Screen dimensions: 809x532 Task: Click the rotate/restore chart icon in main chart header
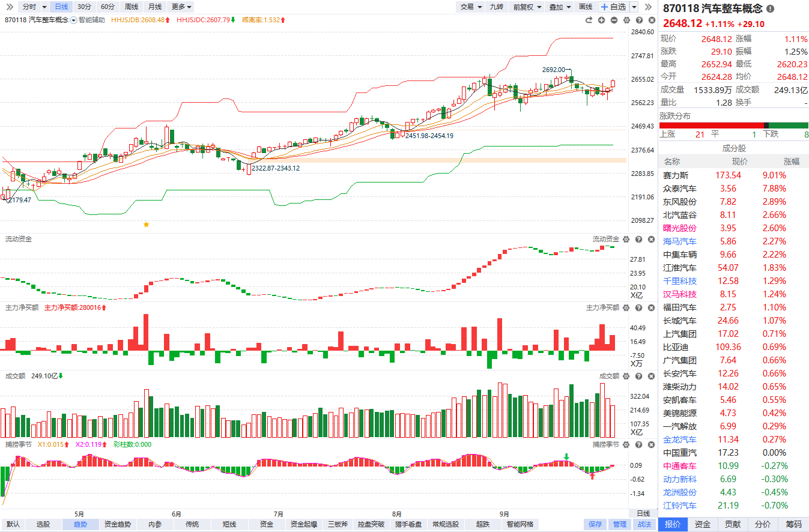(x=589, y=20)
